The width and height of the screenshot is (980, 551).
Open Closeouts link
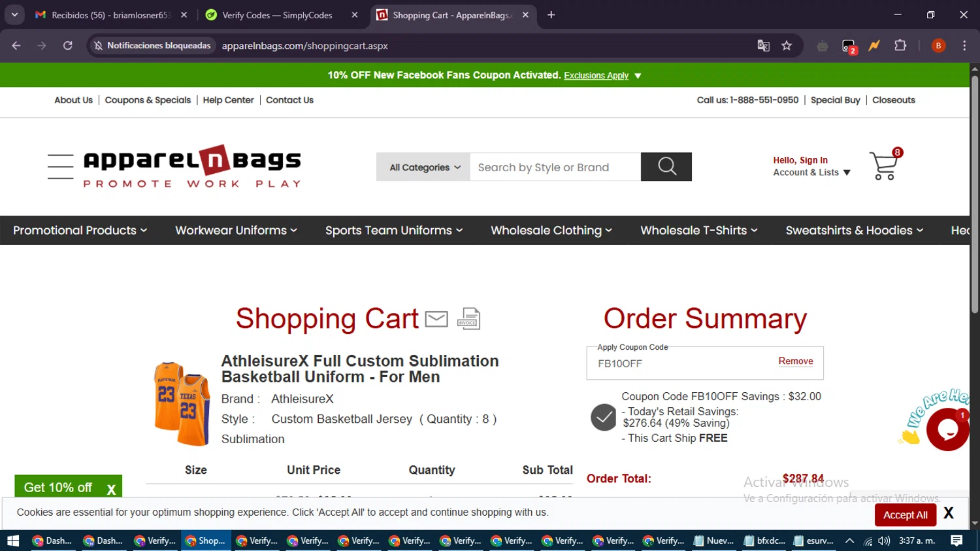point(893,100)
